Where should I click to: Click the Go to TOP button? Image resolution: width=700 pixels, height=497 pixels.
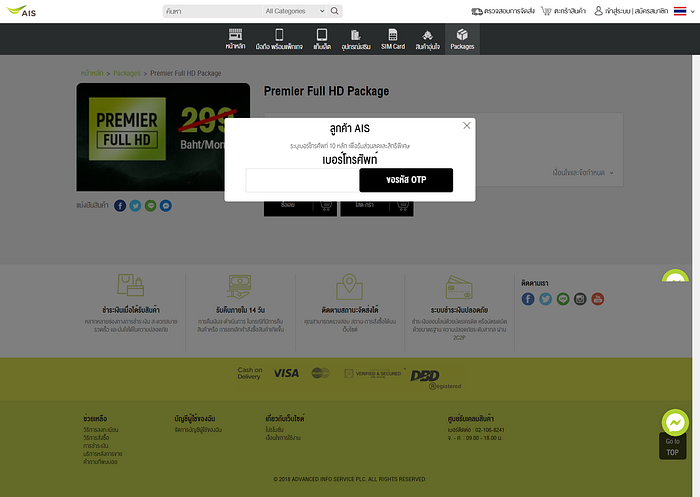pos(673,447)
